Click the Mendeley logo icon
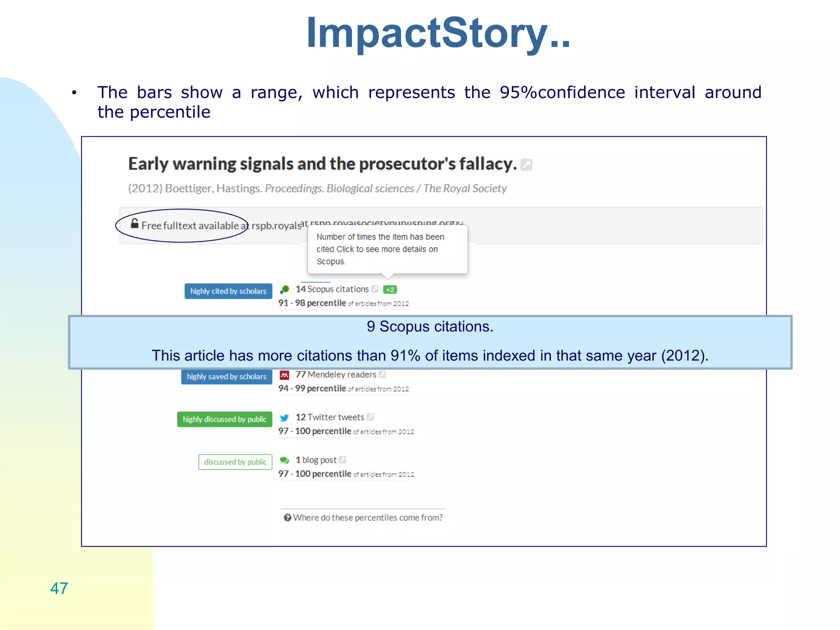Screen dimensions: 840x630 pyautogui.click(x=285, y=375)
